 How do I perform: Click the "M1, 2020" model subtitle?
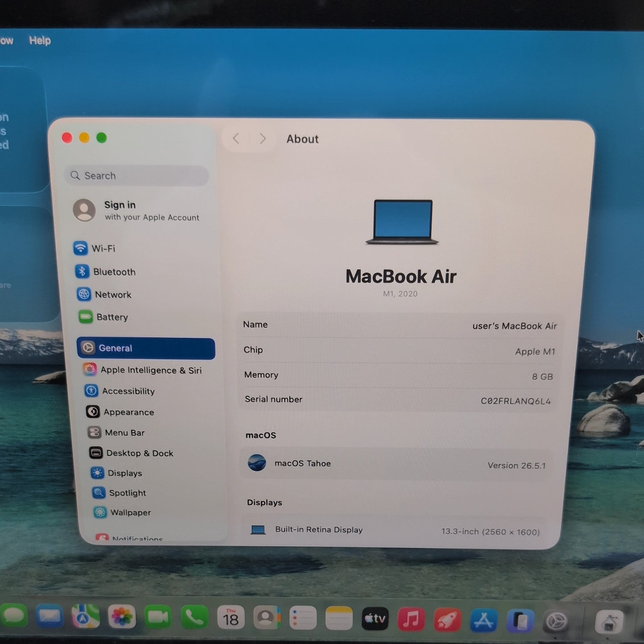tap(400, 294)
